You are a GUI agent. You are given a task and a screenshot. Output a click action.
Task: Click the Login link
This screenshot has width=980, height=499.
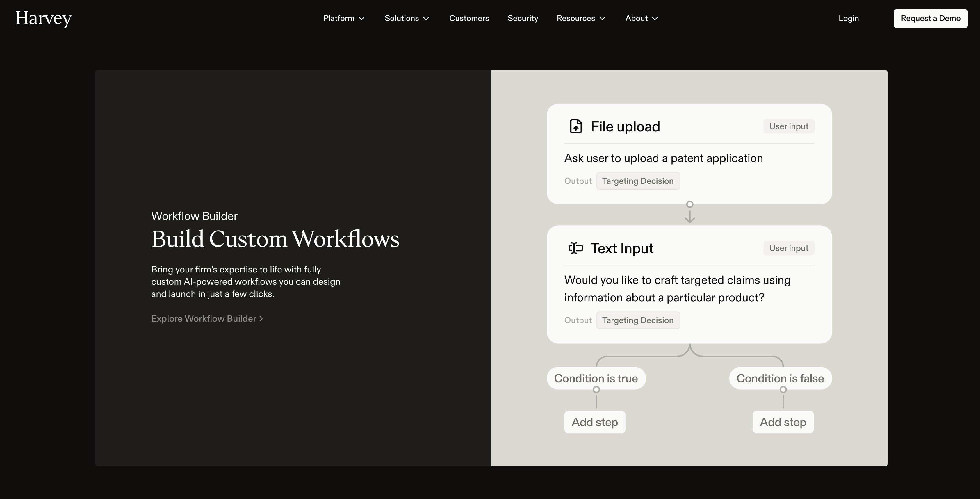[x=848, y=18]
